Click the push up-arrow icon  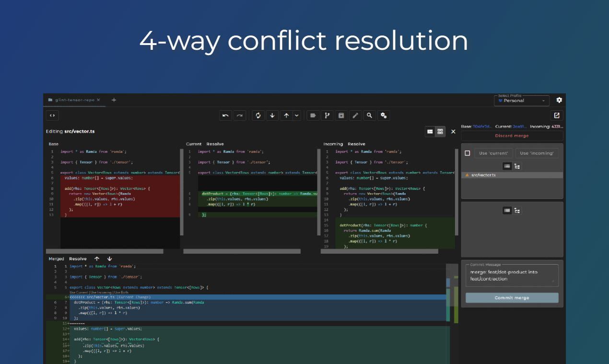[286, 115]
